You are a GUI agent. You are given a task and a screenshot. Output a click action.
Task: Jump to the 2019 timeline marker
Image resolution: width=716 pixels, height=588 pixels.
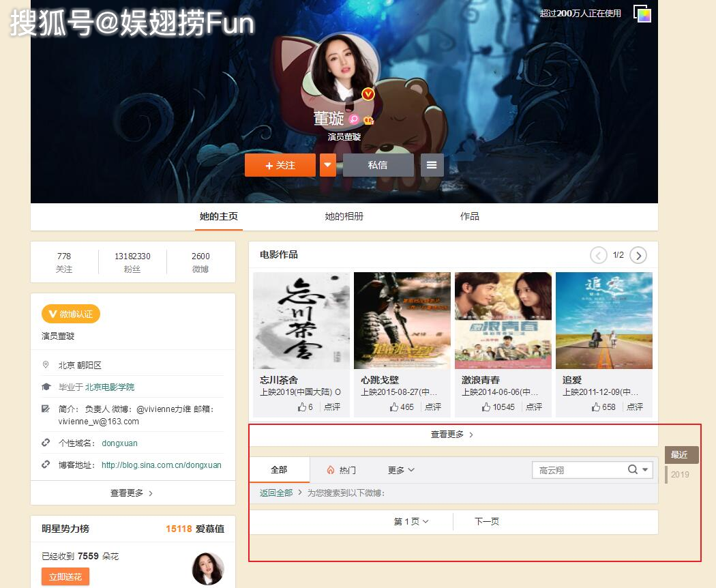pyautogui.click(x=680, y=474)
